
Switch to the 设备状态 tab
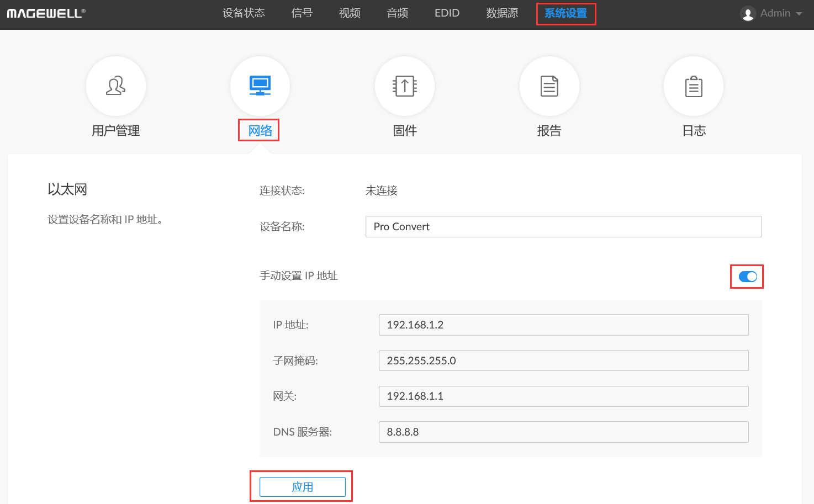pos(244,13)
